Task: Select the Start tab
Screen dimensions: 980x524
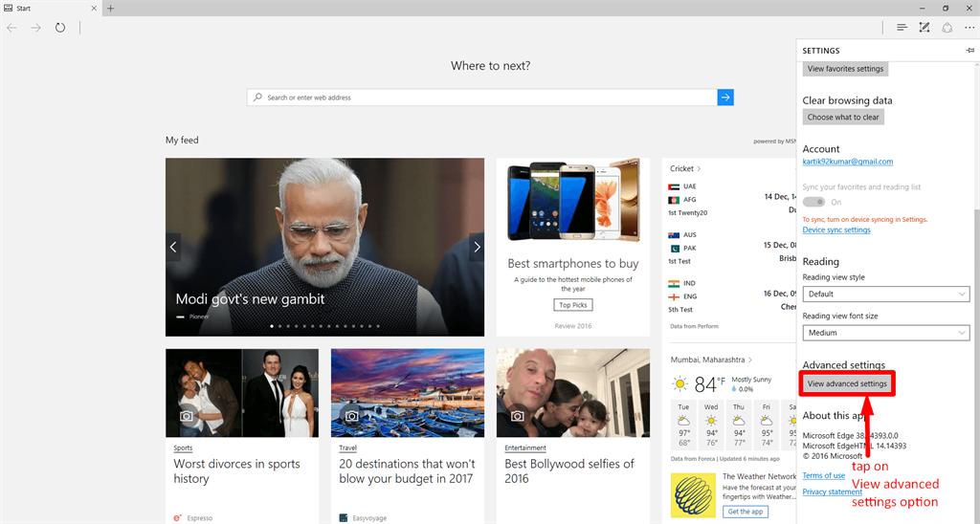Action: 52,8
